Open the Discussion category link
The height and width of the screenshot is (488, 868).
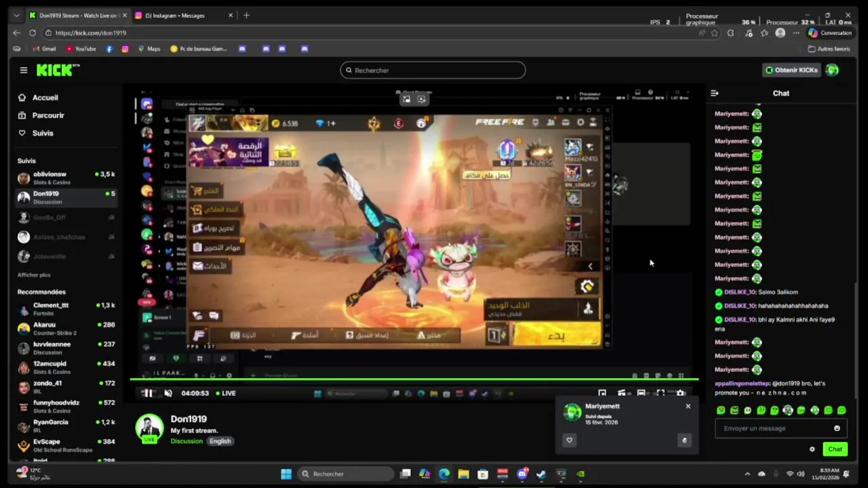[186, 441]
